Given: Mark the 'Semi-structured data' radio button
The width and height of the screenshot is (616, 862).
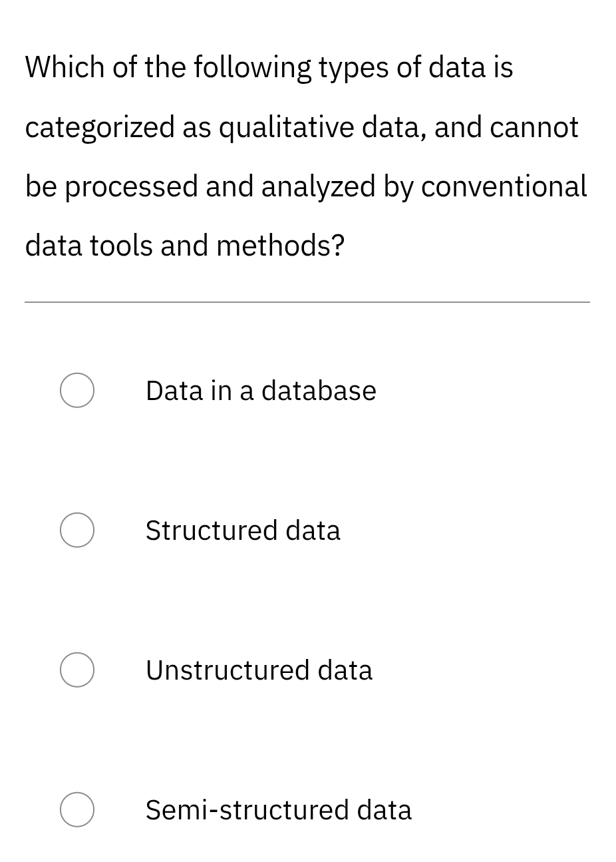Looking at the screenshot, I should click(x=77, y=809).
